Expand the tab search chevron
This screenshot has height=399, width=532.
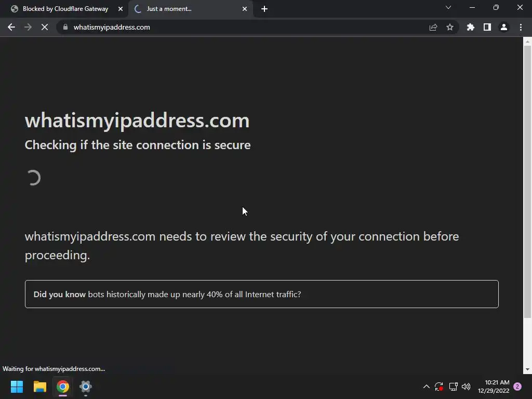point(448,7)
